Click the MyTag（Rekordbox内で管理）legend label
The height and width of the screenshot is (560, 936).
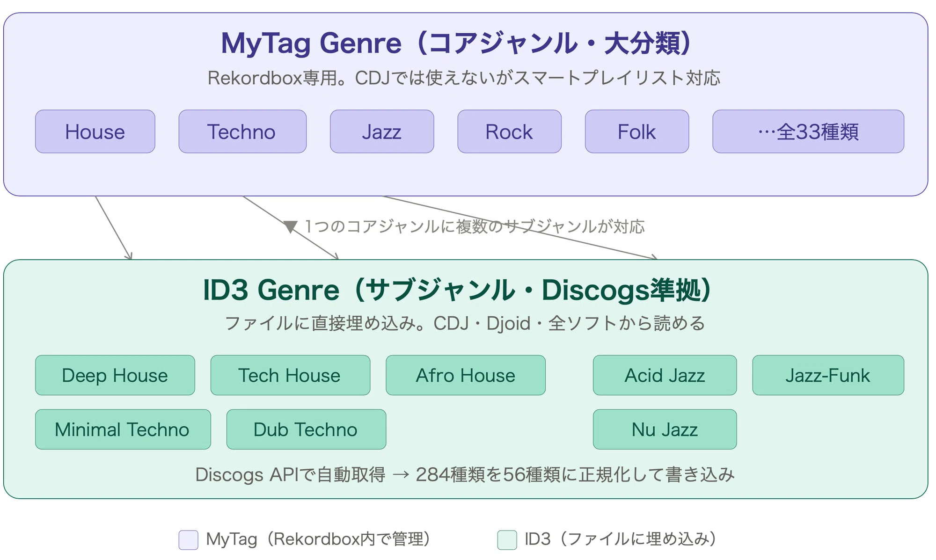tap(318, 539)
